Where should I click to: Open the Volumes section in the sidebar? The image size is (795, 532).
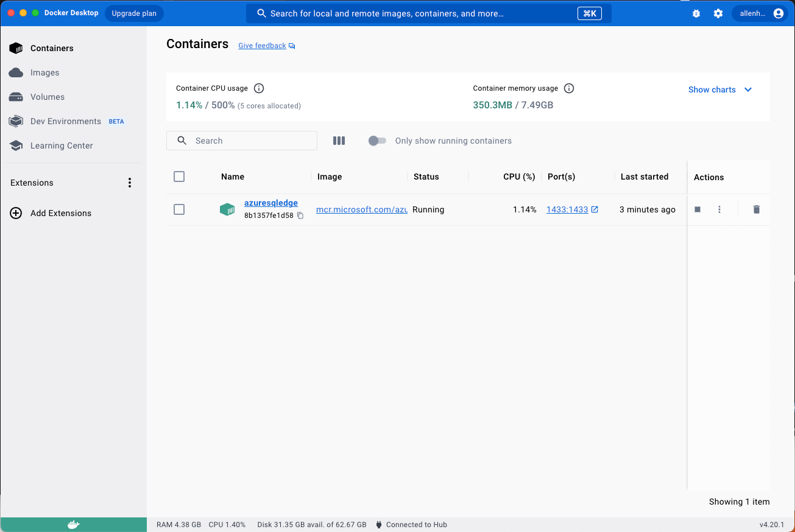coord(73,97)
